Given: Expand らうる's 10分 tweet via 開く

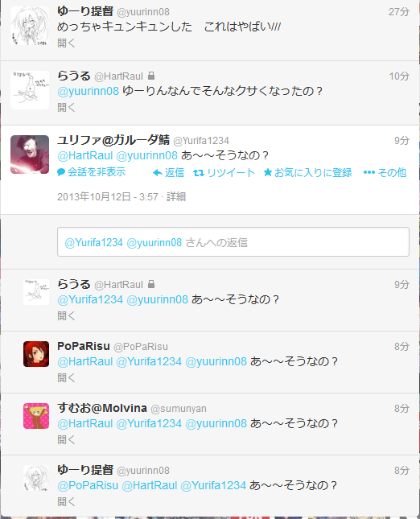Looking at the screenshot, I should click(66, 107).
